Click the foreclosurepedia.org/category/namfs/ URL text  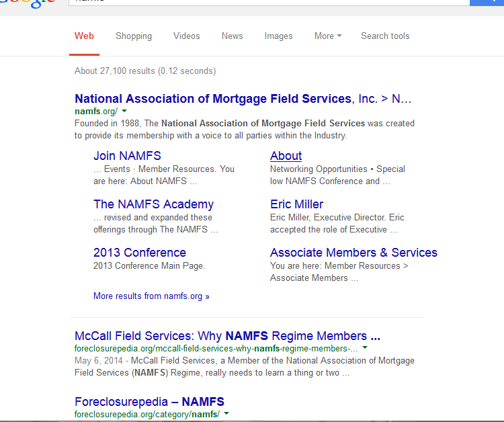[147, 415]
